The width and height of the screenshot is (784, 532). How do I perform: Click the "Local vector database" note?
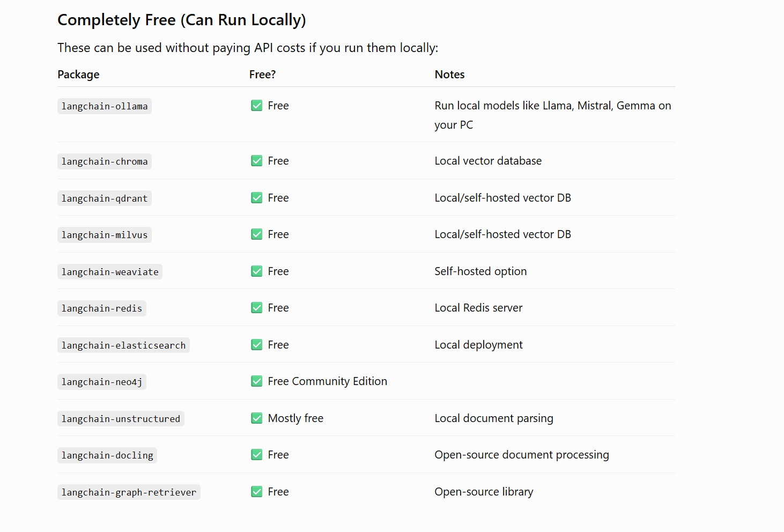tap(488, 161)
